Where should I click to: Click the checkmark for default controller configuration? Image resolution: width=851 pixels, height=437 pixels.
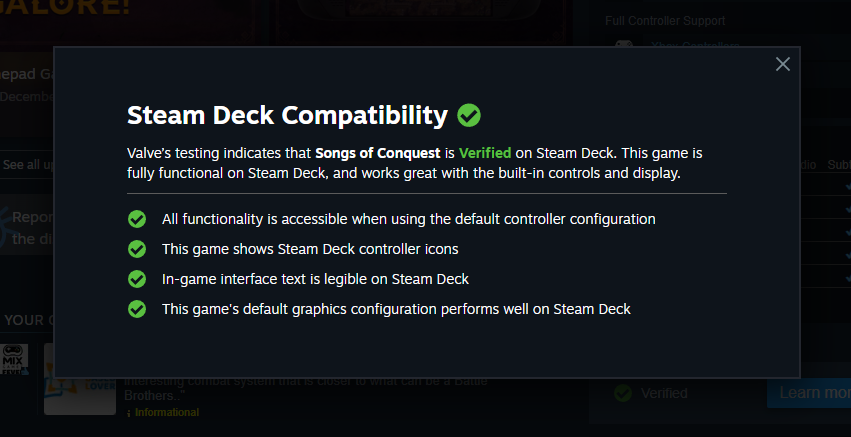pyautogui.click(x=137, y=218)
